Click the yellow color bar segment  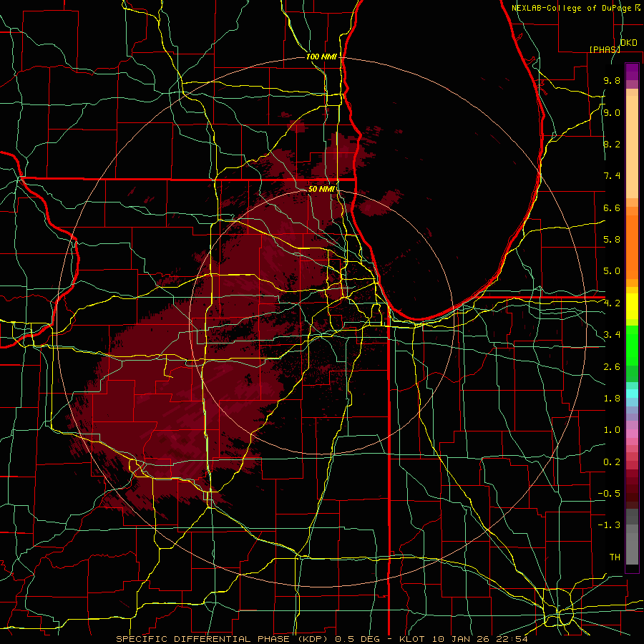(x=632, y=306)
